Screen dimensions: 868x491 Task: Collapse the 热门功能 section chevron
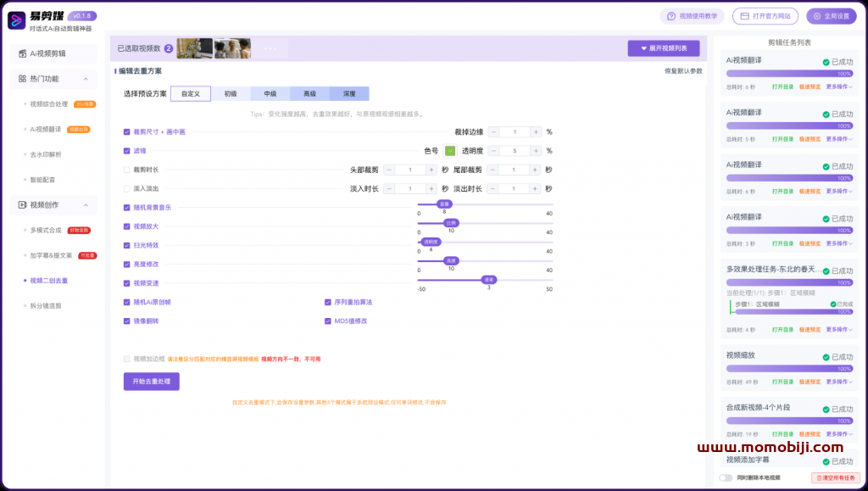86,79
